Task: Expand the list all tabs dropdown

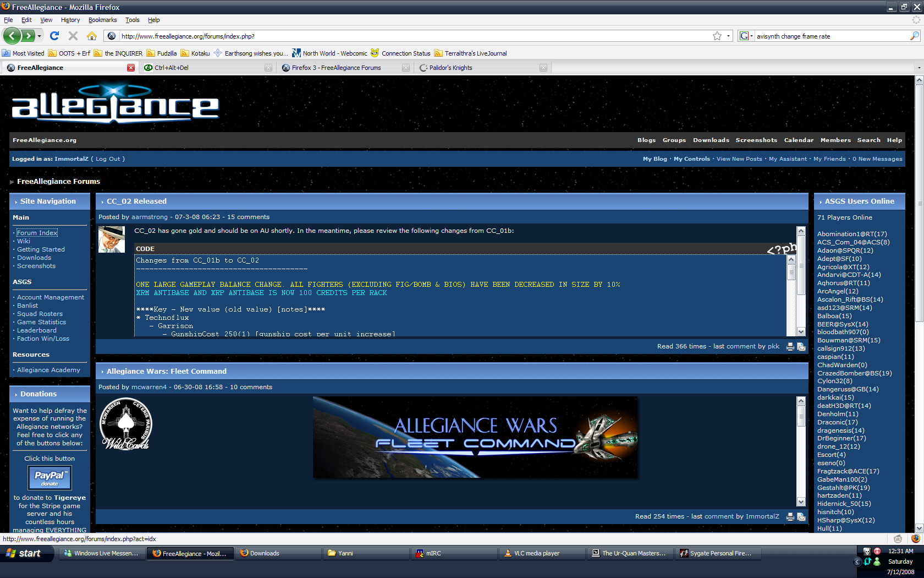Action: [919, 68]
